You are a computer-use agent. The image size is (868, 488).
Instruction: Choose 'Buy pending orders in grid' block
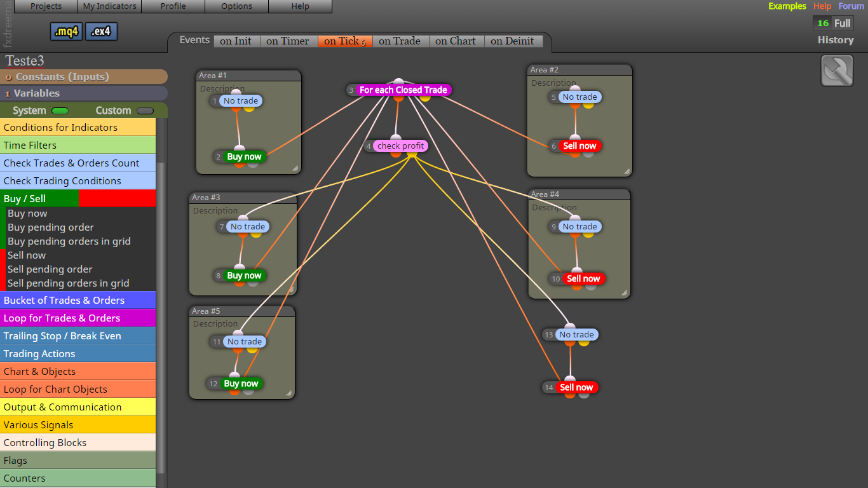click(69, 241)
